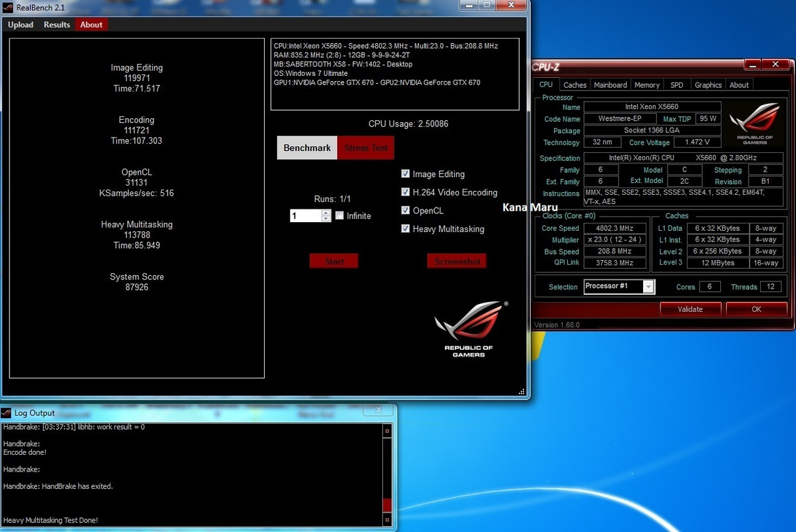
Task: Click the Name field Intel Xeon X5660
Action: 652,106
